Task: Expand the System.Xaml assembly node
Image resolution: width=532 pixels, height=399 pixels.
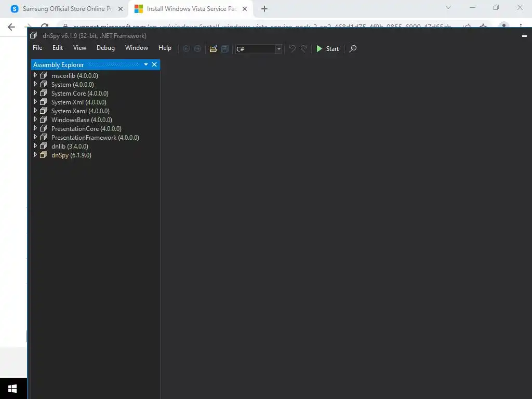Action: [35, 110]
